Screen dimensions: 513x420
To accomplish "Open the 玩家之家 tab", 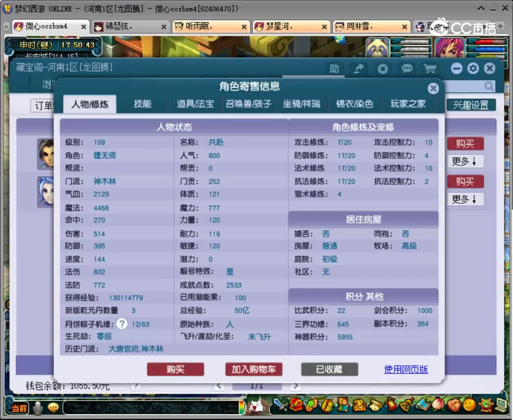I will 408,104.
